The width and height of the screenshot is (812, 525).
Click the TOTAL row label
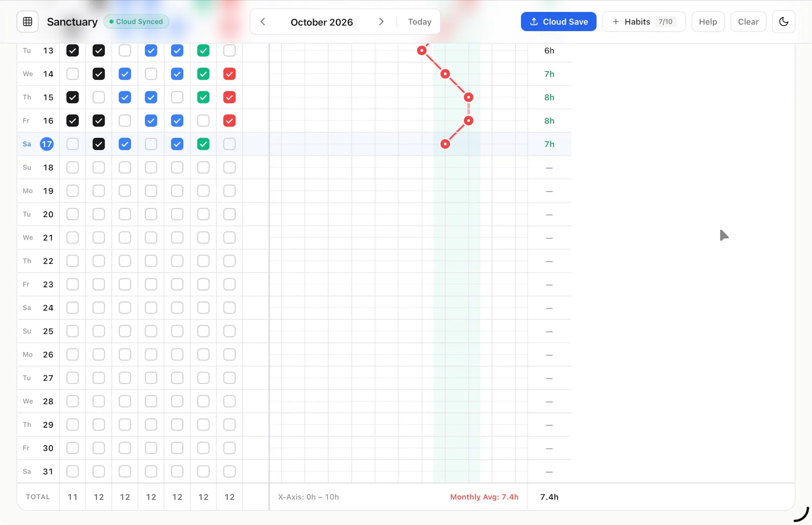[x=38, y=497]
